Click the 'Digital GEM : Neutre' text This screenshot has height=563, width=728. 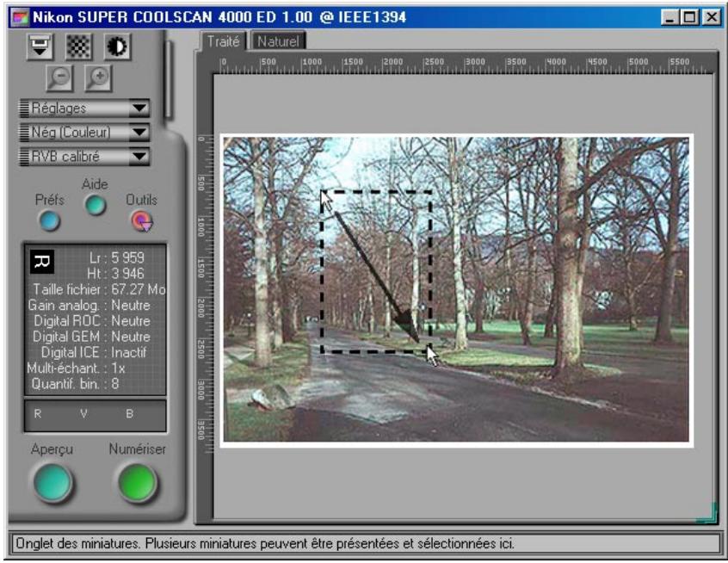91,337
